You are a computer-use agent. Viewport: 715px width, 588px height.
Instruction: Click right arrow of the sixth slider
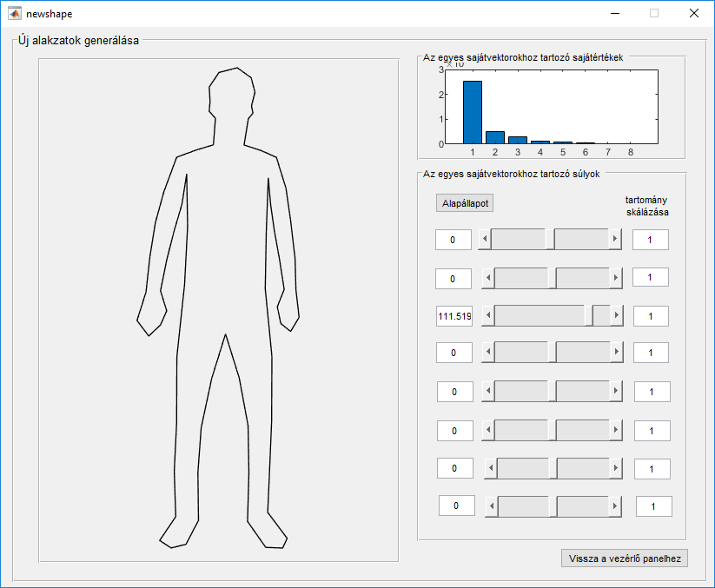click(x=617, y=430)
